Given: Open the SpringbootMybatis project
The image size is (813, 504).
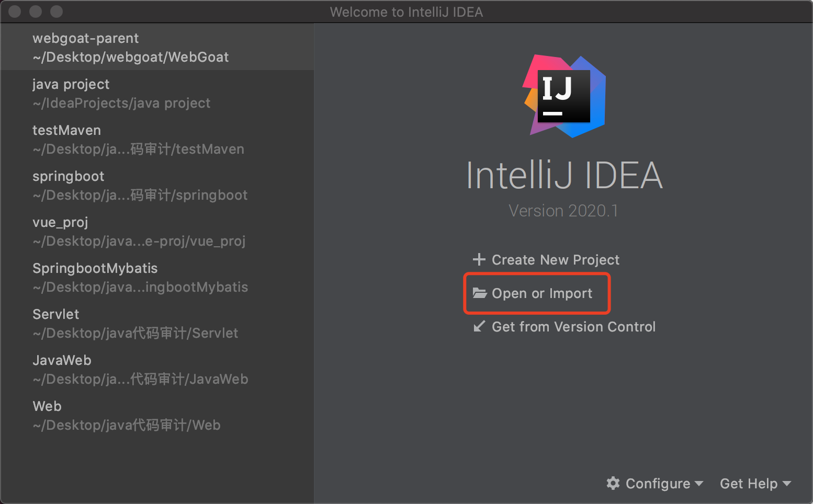Looking at the screenshot, I should (x=140, y=278).
